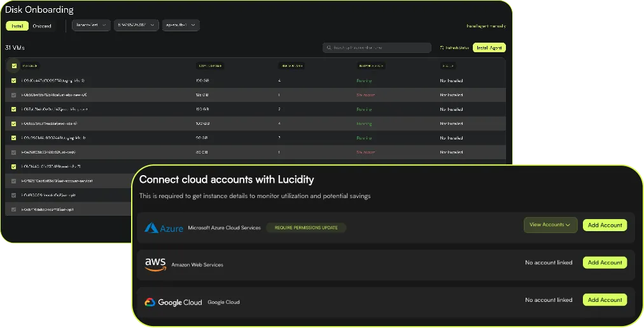Viewport: 644px width, 328px height.
Task: Click "No account linked" in the Google Cloud row
Action: tap(549, 300)
